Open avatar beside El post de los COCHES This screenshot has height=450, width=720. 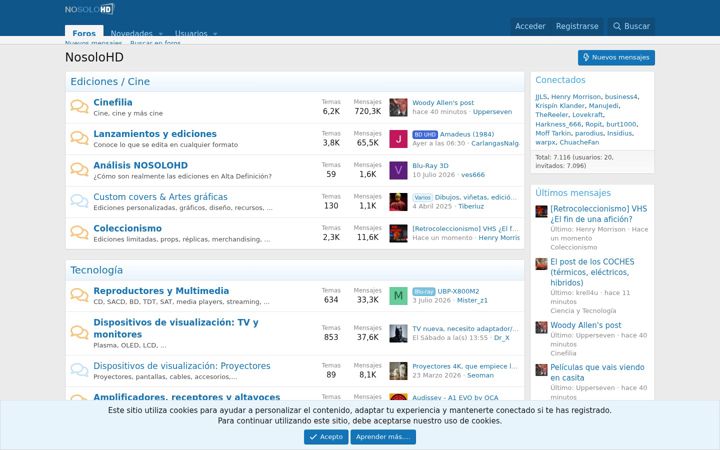pyautogui.click(x=541, y=264)
